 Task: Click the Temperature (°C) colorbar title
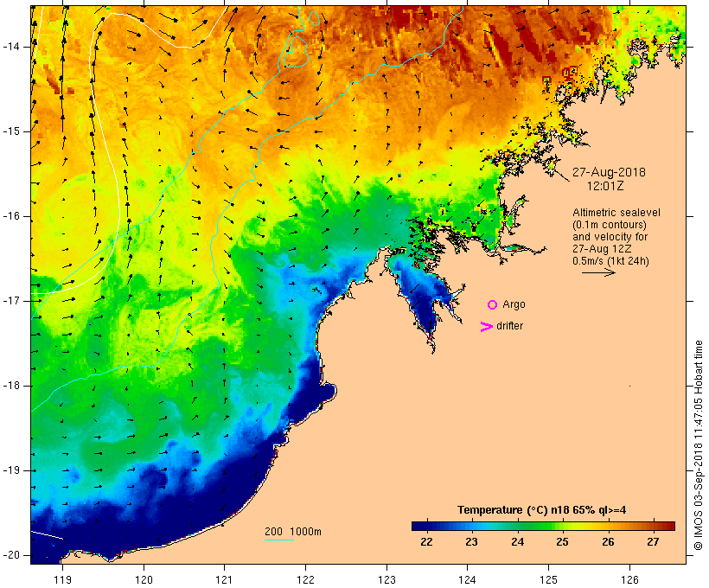click(x=542, y=510)
